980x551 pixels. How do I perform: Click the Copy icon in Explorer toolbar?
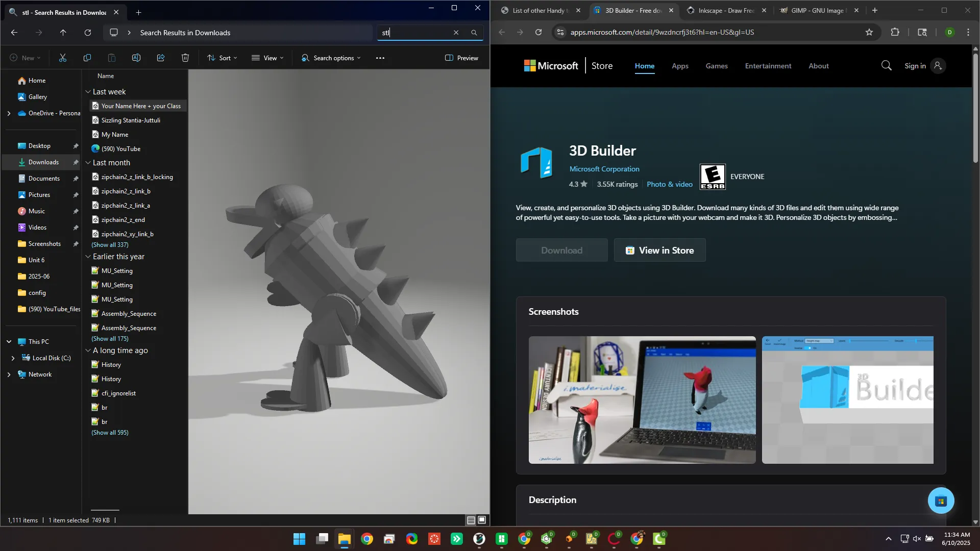point(87,58)
